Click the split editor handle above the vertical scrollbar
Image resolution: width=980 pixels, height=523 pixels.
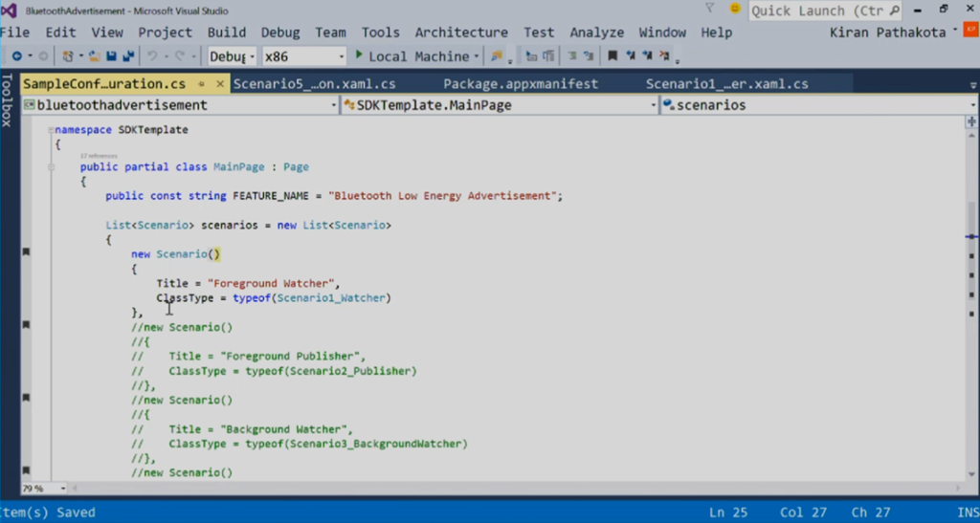coord(972,122)
